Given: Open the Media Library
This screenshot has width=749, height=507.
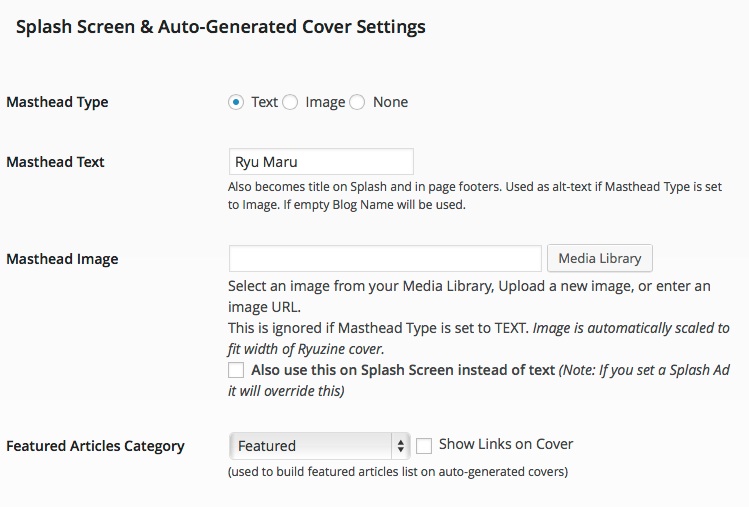Looking at the screenshot, I should (x=600, y=259).
